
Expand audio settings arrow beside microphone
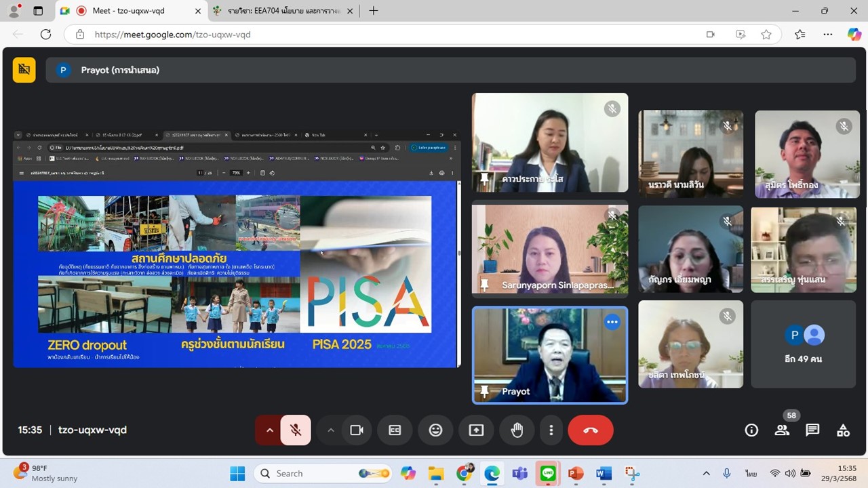tap(269, 430)
